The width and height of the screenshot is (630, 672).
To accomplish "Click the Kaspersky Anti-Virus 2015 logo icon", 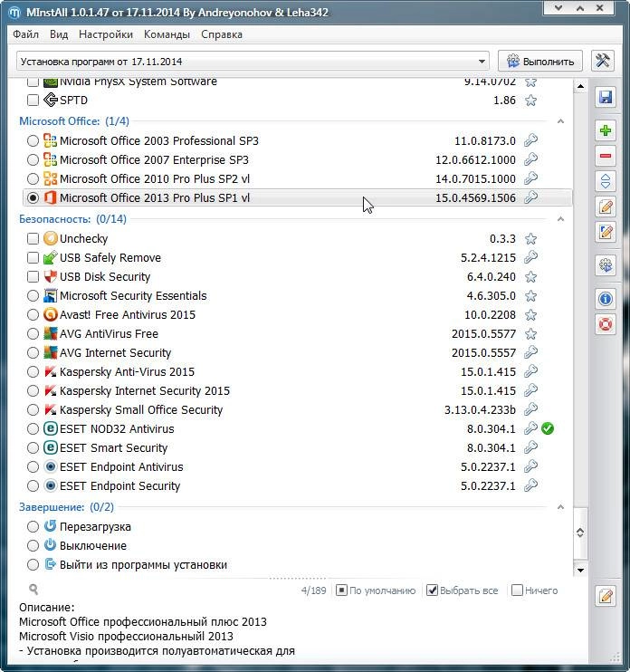I will (50, 371).
